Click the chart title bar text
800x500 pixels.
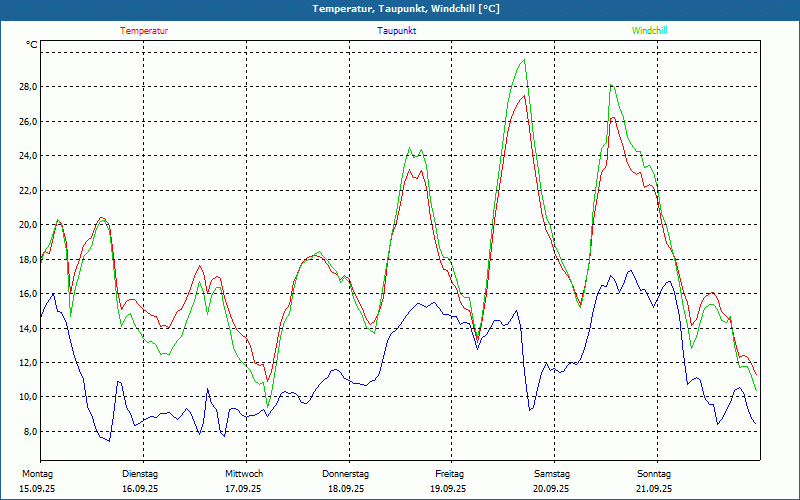click(406, 9)
